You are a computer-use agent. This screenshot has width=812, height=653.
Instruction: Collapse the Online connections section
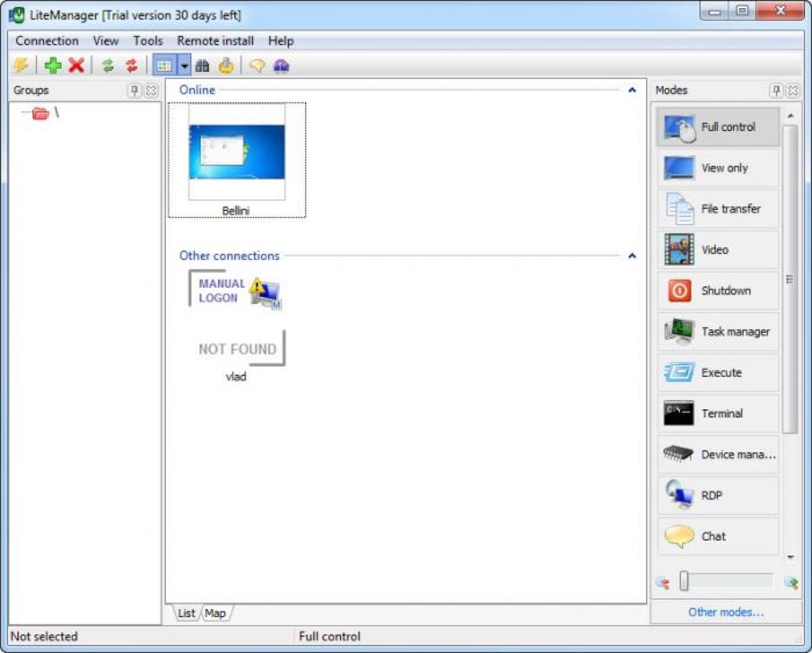point(631,89)
